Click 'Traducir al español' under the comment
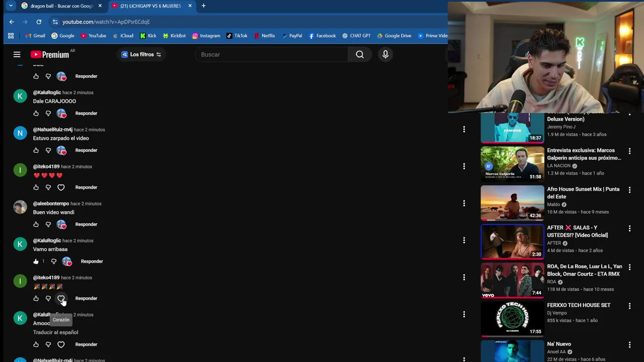The height and width of the screenshot is (362, 644). 55,332
